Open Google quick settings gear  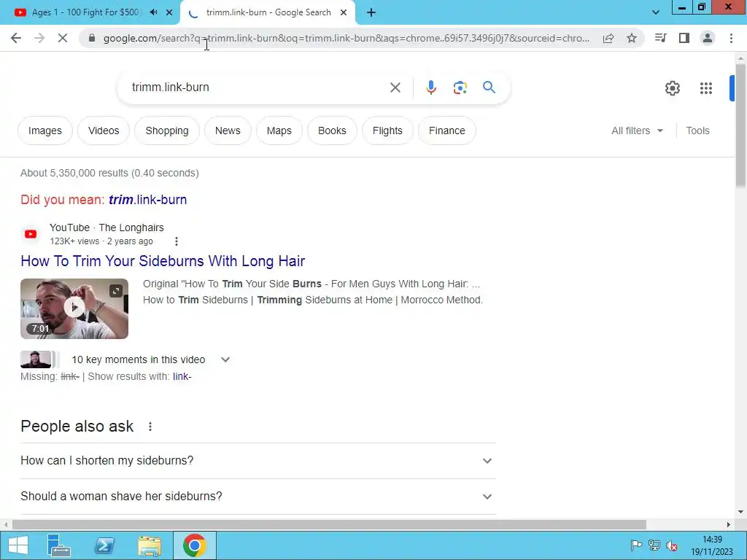point(672,88)
